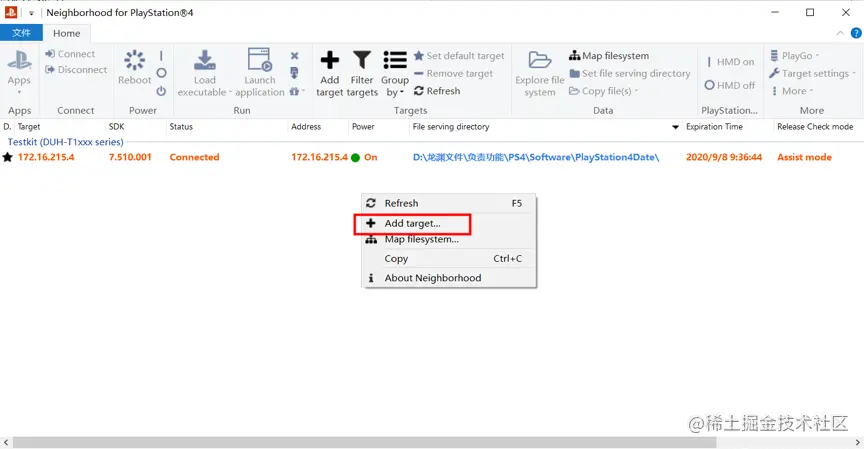Screen dimensions: 864x449
Task: Click the green power On indicator
Action: tap(355, 158)
